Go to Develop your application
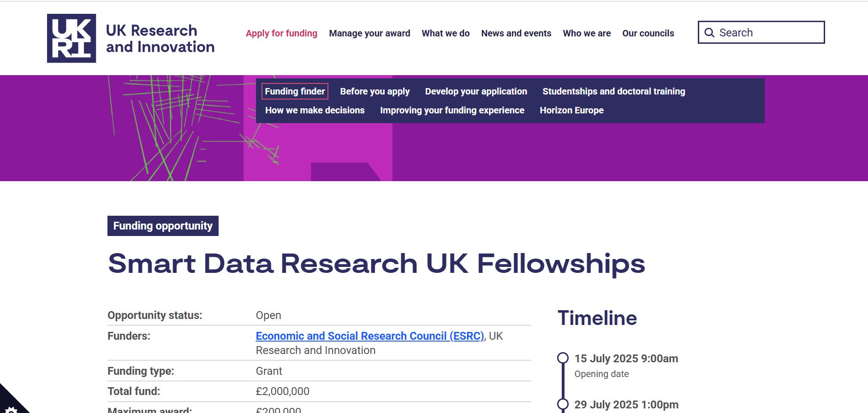 click(x=476, y=91)
